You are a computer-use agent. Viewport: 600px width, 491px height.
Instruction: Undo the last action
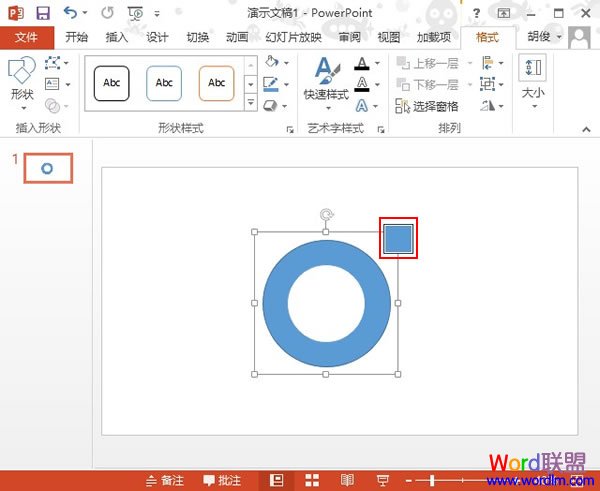coord(70,13)
